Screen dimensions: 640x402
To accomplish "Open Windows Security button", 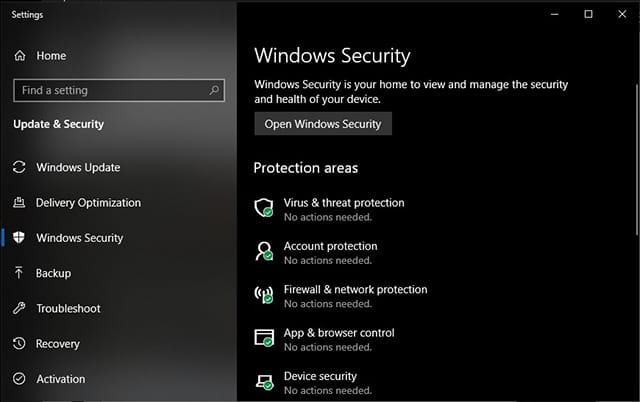I will pos(323,124).
